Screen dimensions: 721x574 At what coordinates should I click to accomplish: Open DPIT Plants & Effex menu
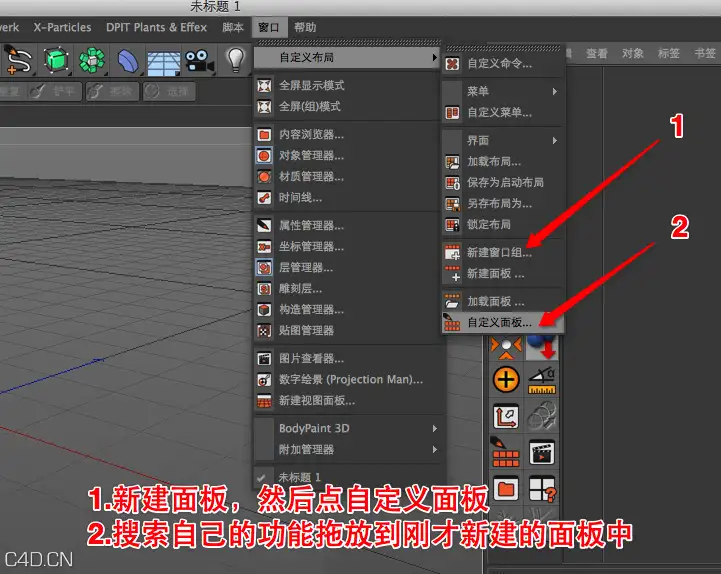156,28
